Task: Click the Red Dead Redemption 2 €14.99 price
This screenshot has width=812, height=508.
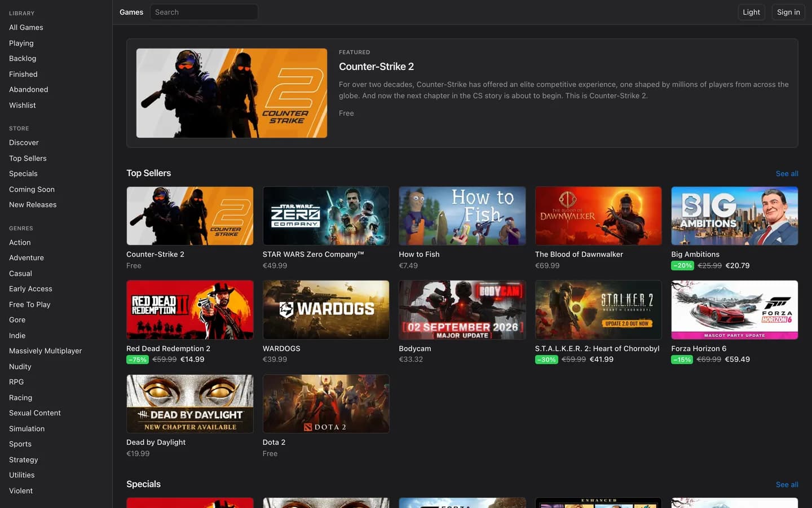Action: 192,360
